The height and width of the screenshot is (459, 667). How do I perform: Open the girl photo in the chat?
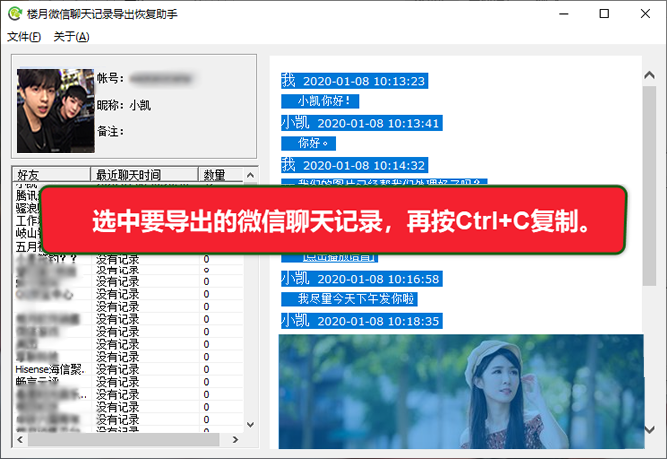461,391
